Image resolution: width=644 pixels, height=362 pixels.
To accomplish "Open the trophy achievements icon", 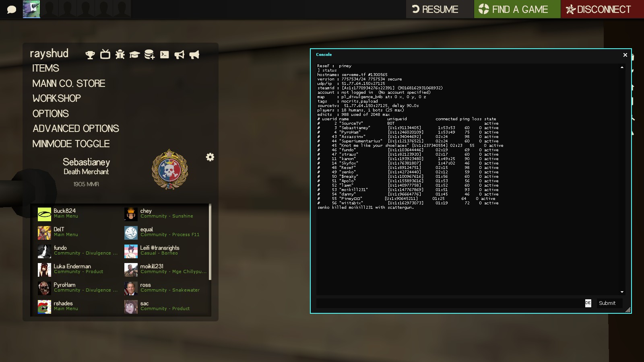I will click(90, 55).
